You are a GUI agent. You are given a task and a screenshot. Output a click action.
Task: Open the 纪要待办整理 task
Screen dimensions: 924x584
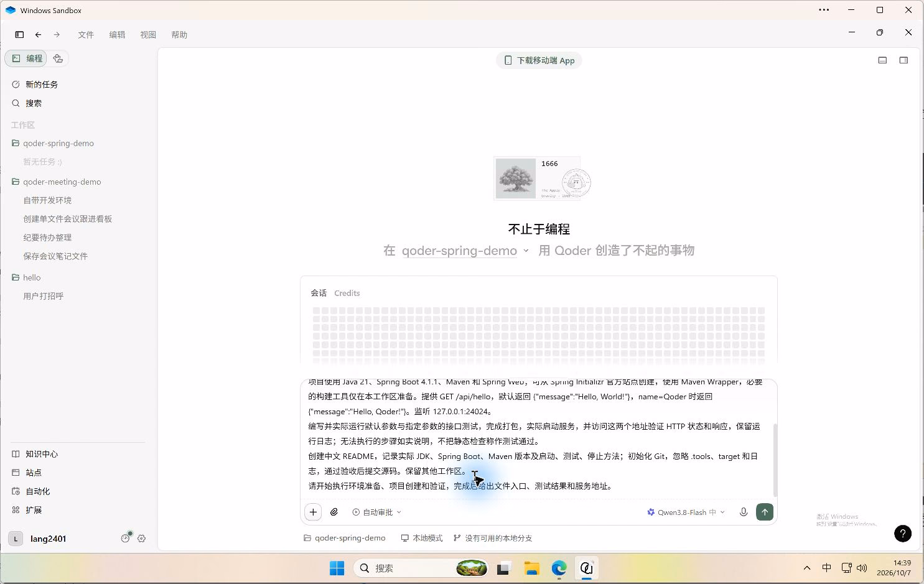coord(47,238)
